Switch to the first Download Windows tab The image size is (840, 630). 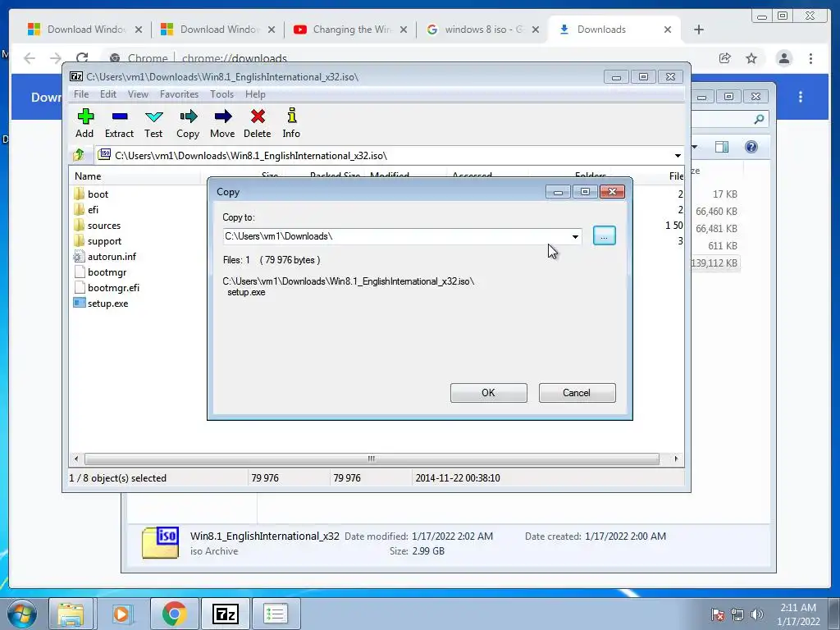pos(85,30)
